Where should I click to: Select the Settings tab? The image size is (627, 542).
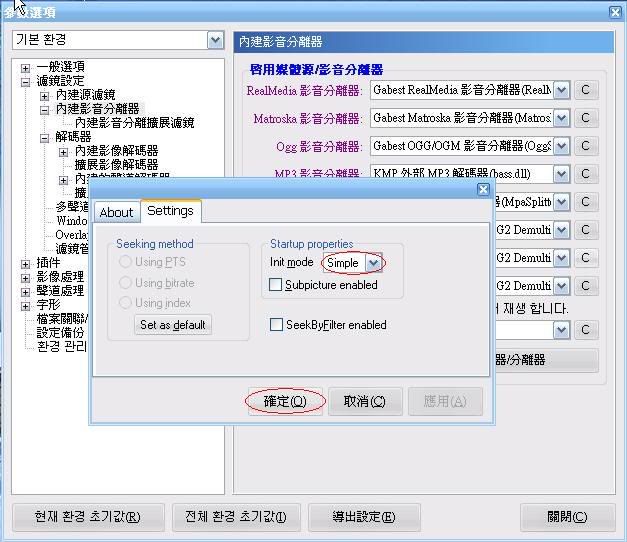click(x=170, y=211)
